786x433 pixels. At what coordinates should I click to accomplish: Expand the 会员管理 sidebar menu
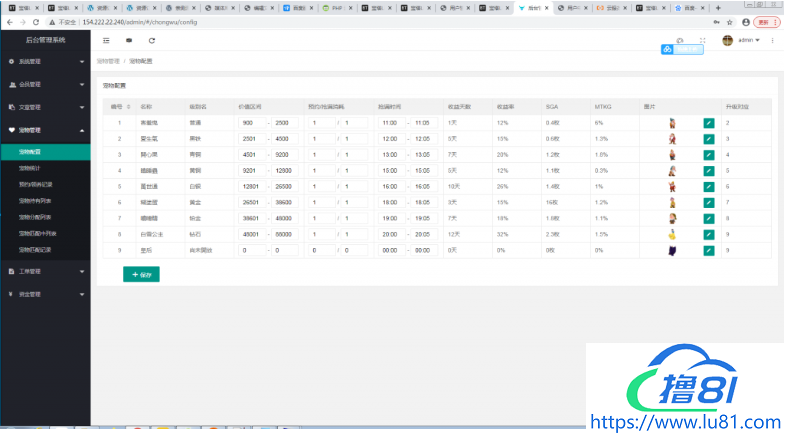click(x=45, y=85)
